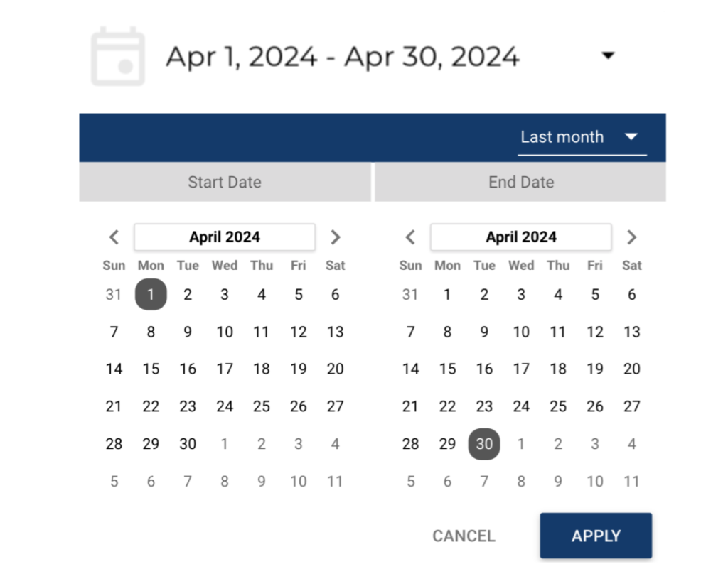Image resolution: width=728 pixels, height=574 pixels.
Task: Open the Last month preset dropdown
Action: click(x=562, y=137)
